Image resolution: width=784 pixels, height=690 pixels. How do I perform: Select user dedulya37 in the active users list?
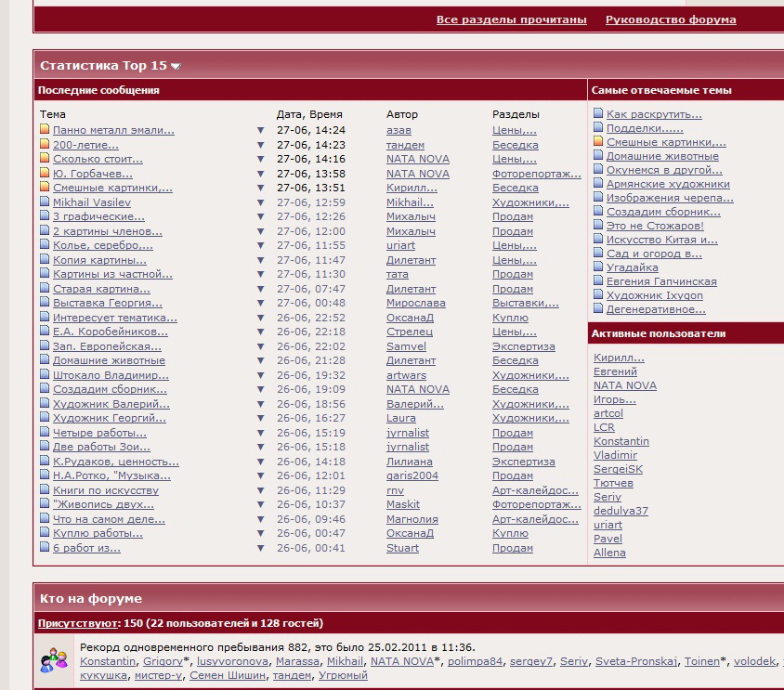point(621,511)
